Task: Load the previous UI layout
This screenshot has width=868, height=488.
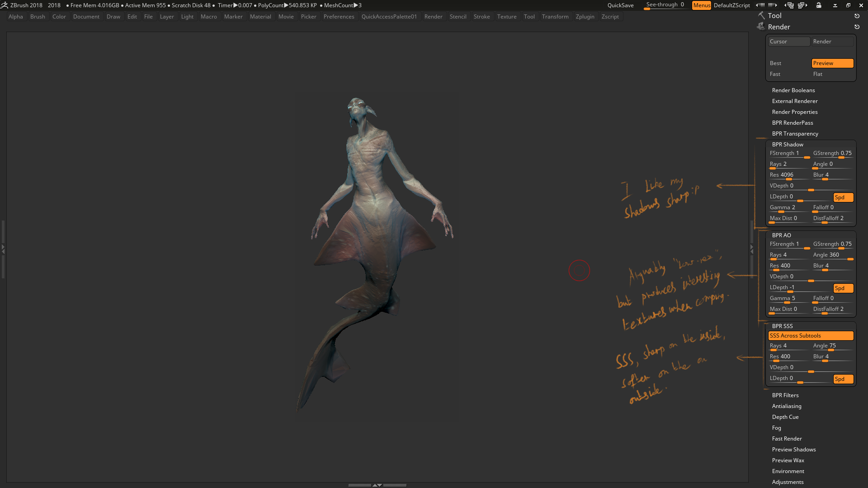Action: 789,5
